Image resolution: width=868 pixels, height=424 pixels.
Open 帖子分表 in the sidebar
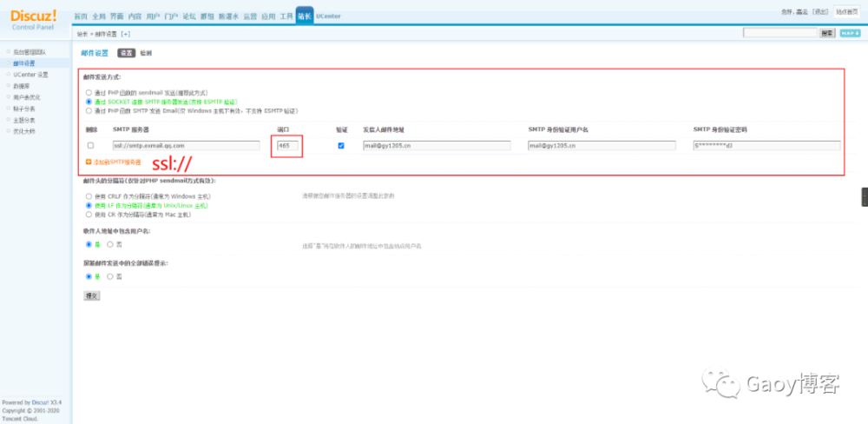pos(24,109)
